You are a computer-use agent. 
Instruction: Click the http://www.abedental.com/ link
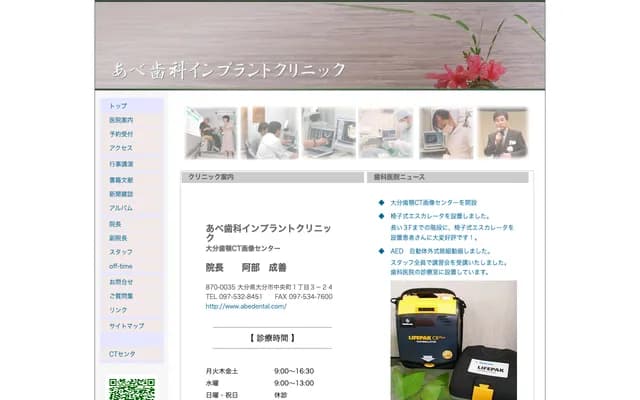pos(246,306)
